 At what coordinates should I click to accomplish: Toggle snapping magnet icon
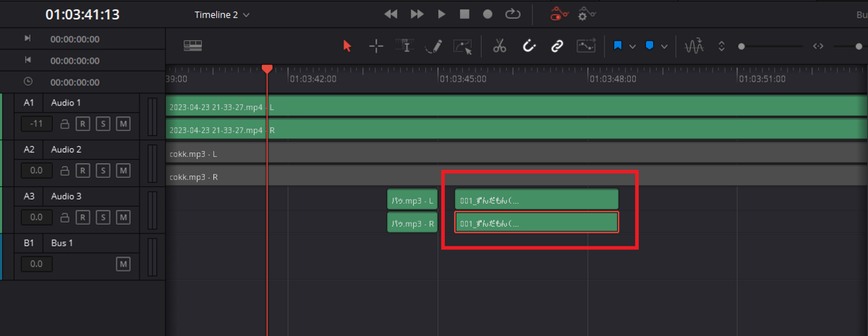[x=529, y=46]
